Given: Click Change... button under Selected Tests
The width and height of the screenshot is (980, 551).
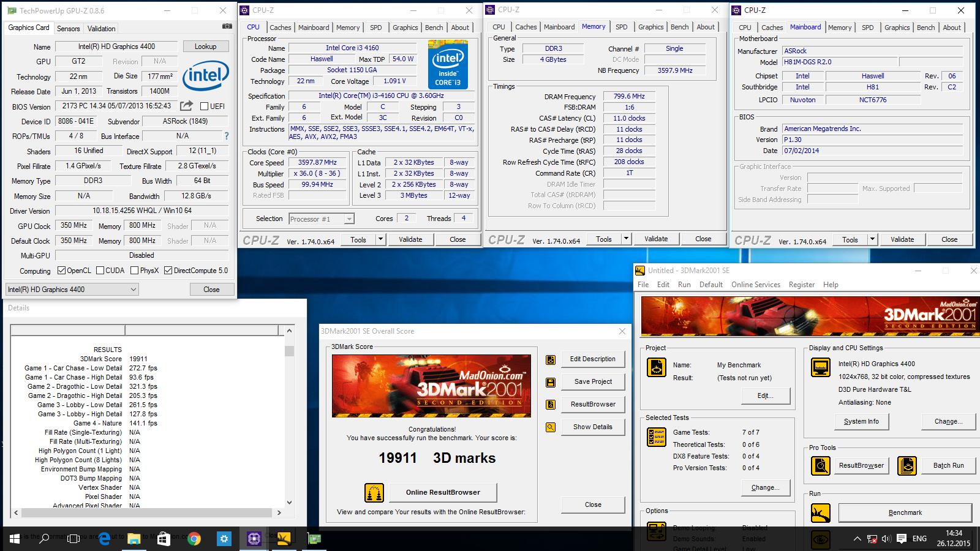Looking at the screenshot, I should (765, 488).
